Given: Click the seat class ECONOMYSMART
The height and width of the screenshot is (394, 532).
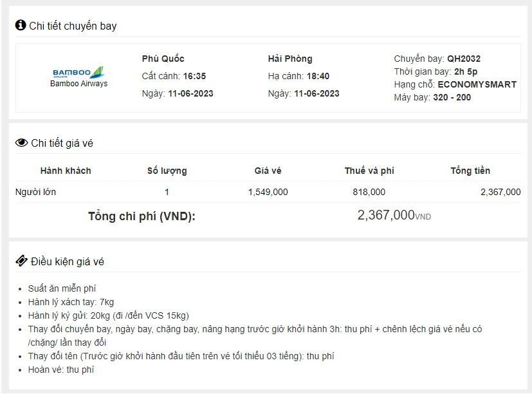Looking at the screenshot, I should tap(477, 84).
